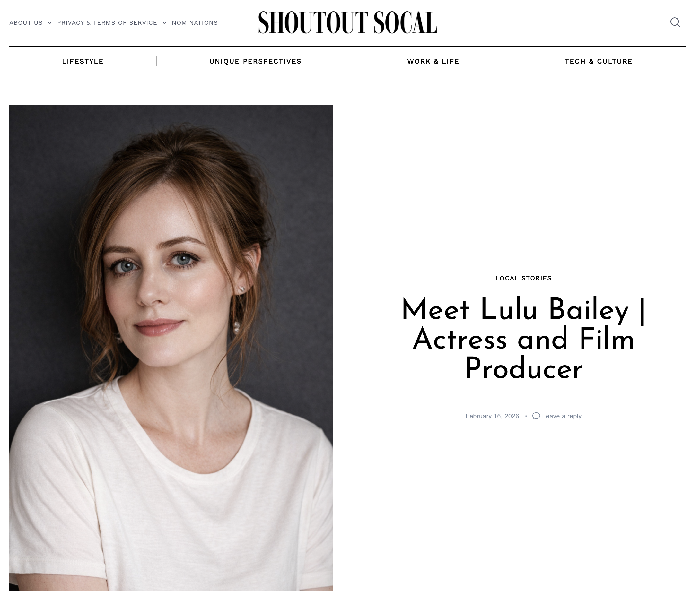
Task: Go to the Nominations page
Action: (x=195, y=22)
